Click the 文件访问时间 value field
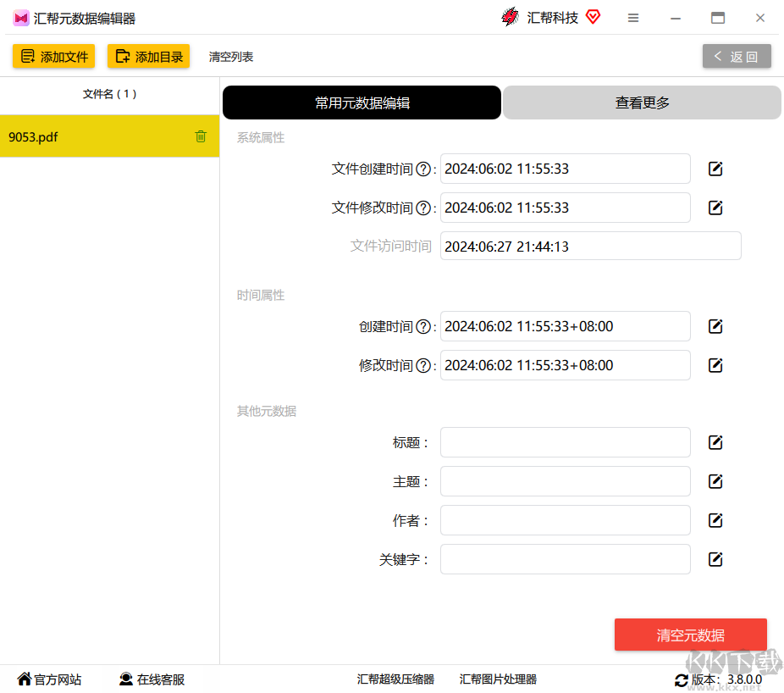This screenshot has width=784, height=693. coord(590,246)
